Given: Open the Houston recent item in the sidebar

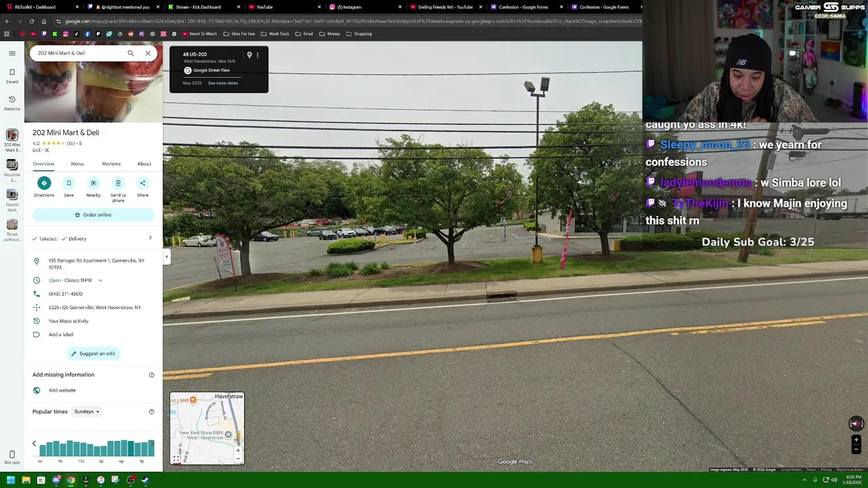Looking at the screenshot, I should pyautogui.click(x=12, y=171).
